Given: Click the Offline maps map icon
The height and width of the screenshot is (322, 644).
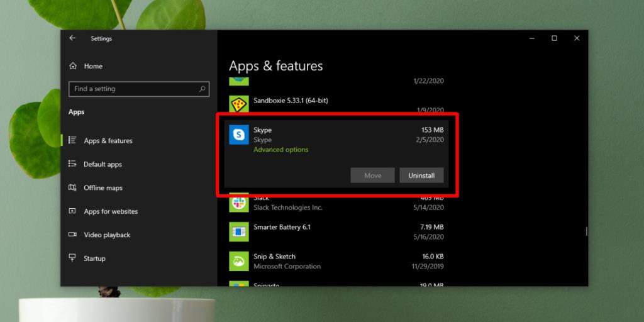Looking at the screenshot, I should pyautogui.click(x=72, y=187).
